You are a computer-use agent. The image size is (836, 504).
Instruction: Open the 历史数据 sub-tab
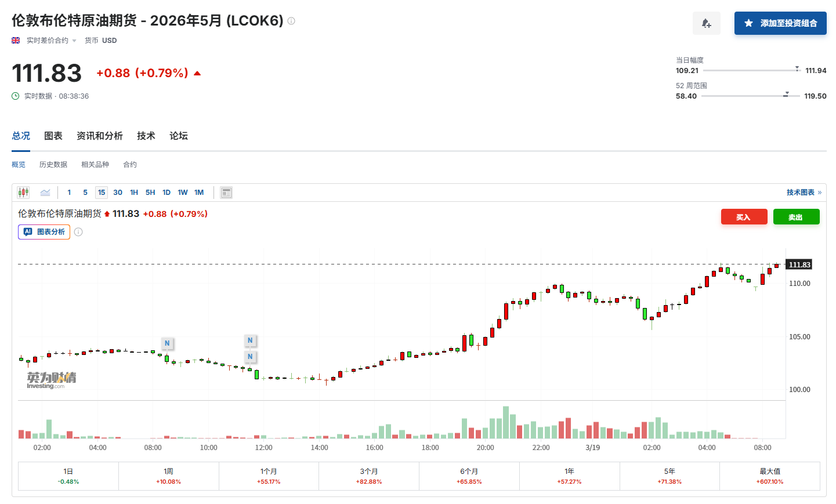(x=53, y=164)
